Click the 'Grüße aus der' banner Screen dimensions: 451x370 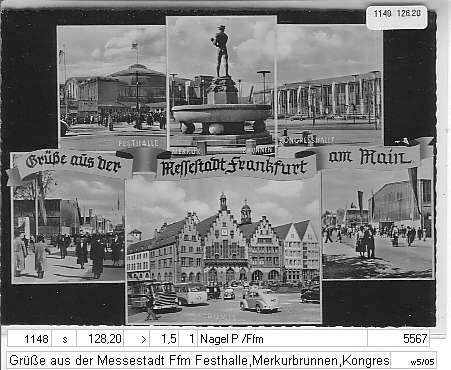pyautogui.click(x=73, y=163)
